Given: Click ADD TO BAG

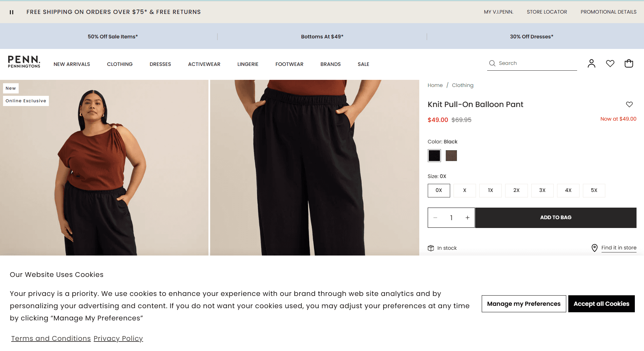Looking at the screenshot, I should pyautogui.click(x=556, y=217).
